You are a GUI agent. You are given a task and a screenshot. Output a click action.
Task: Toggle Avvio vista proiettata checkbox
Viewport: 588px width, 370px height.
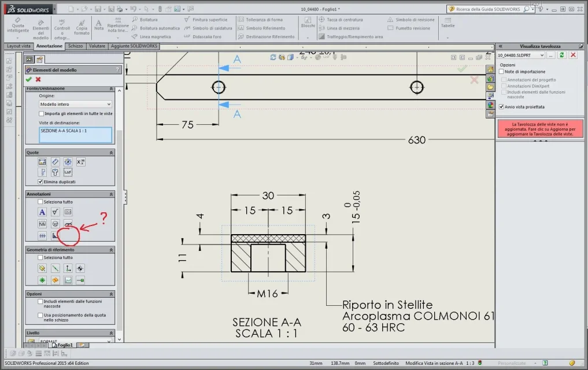(x=501, y=107)
